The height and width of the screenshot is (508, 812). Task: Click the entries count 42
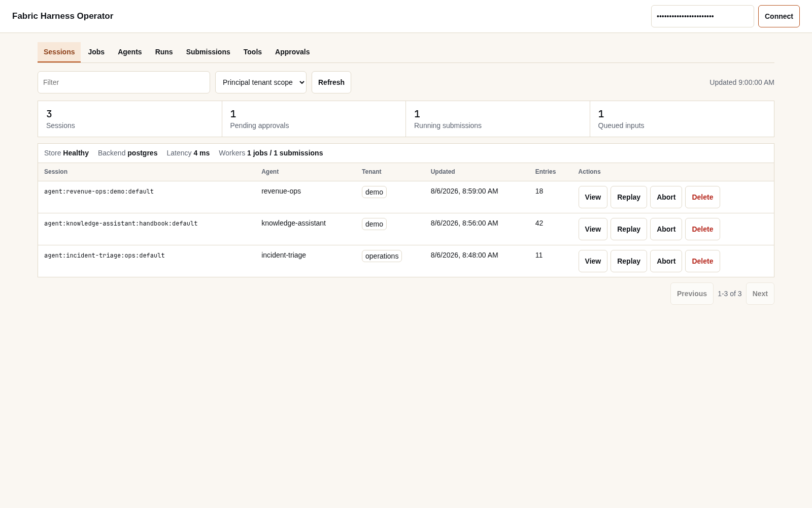tap(539, 223)
